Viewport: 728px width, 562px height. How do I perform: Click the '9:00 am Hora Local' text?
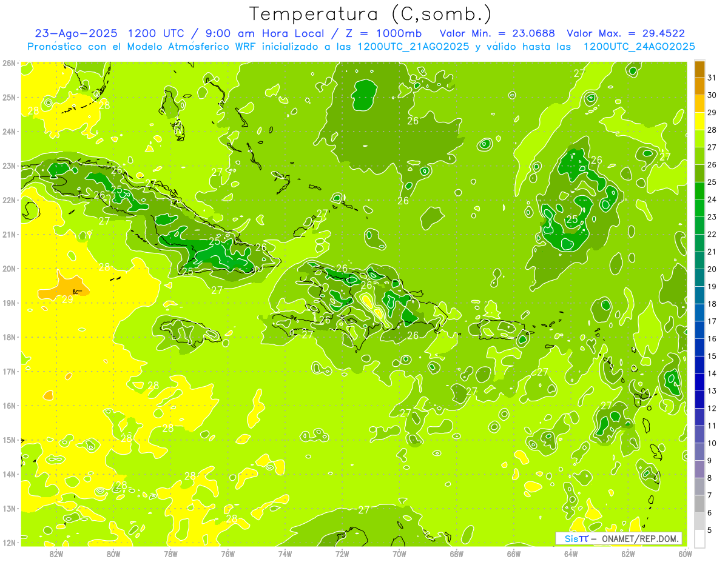click(266, 33)
